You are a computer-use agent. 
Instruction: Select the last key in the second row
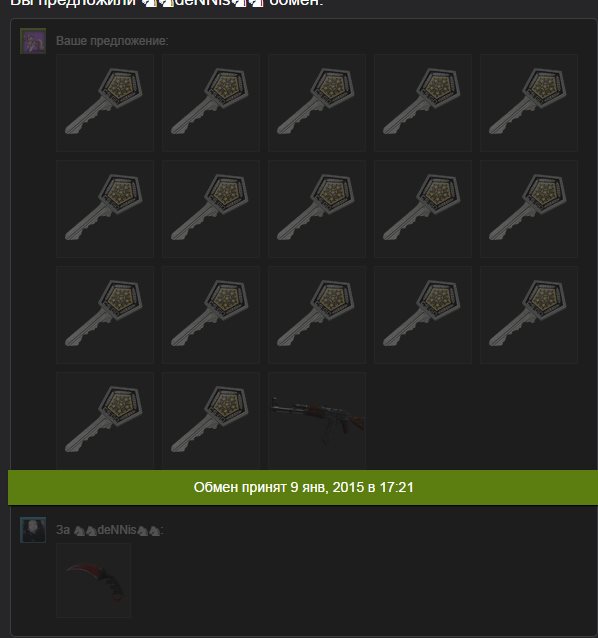pyautogui.click(x=529, y=209)
